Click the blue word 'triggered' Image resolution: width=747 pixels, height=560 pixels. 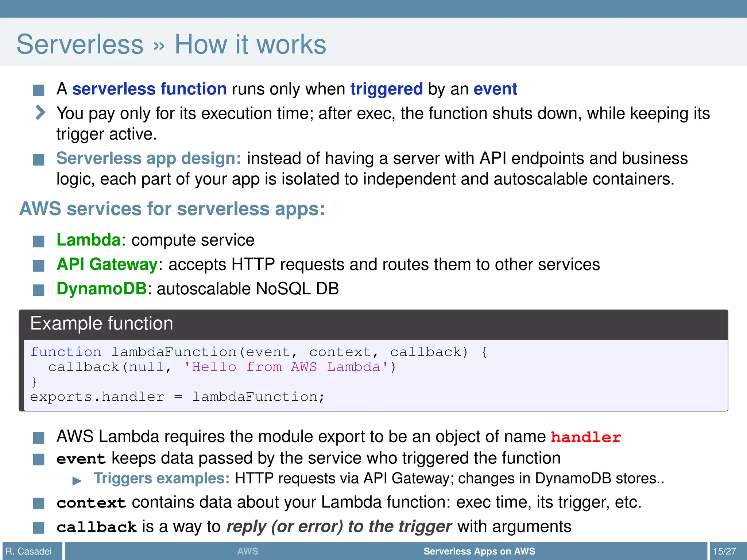(x=387, y=89)
